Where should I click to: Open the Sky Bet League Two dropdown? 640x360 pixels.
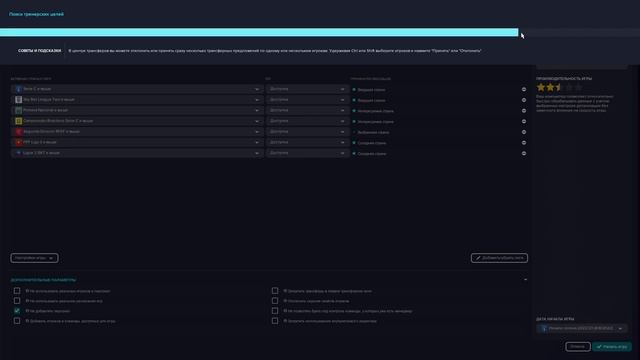pyautogui.click(x=137, y=100)
